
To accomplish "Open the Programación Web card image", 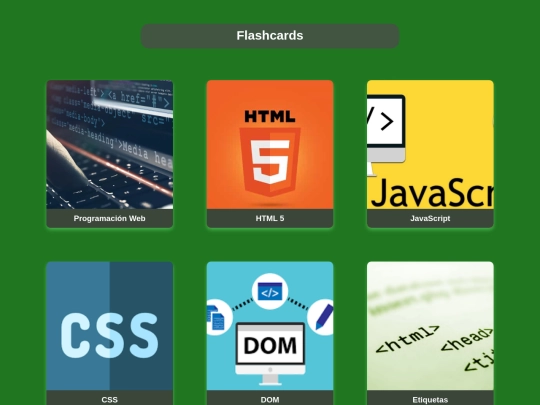I will point(110,145).
